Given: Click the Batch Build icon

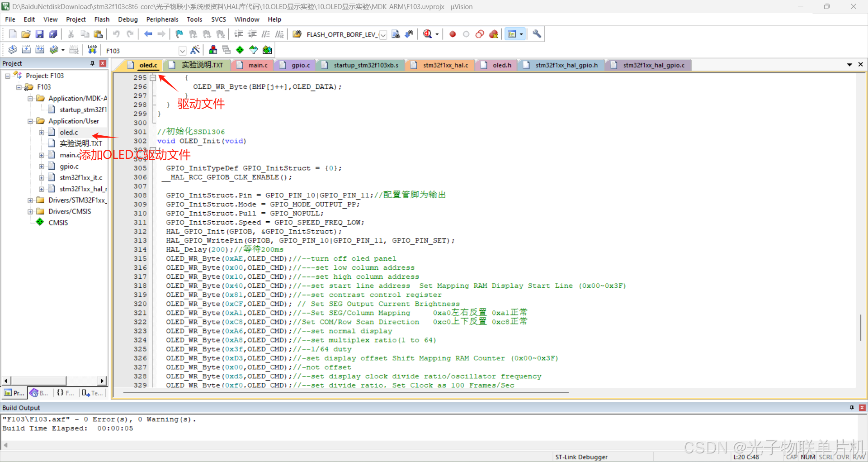Looking at the screenshot, I should [54, 50].
